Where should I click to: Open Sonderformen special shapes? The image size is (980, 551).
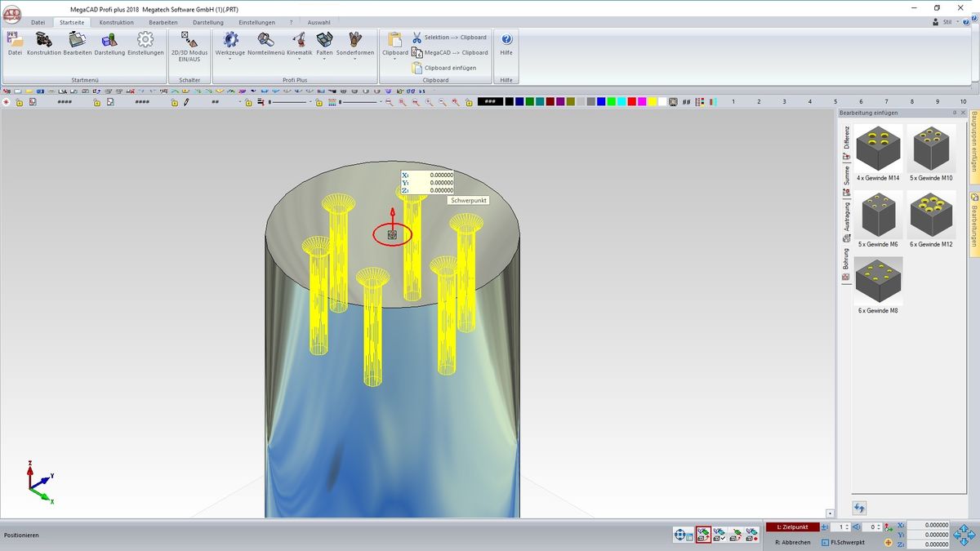(x=354, y=44)
